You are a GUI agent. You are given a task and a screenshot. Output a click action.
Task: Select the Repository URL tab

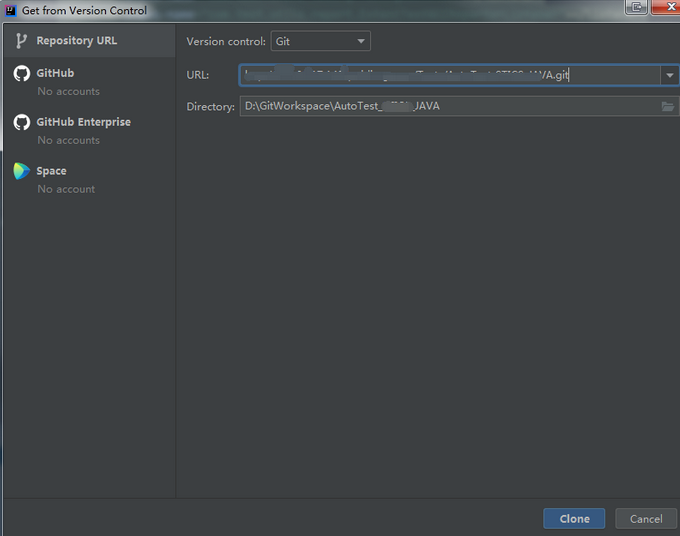coord(76,41)
